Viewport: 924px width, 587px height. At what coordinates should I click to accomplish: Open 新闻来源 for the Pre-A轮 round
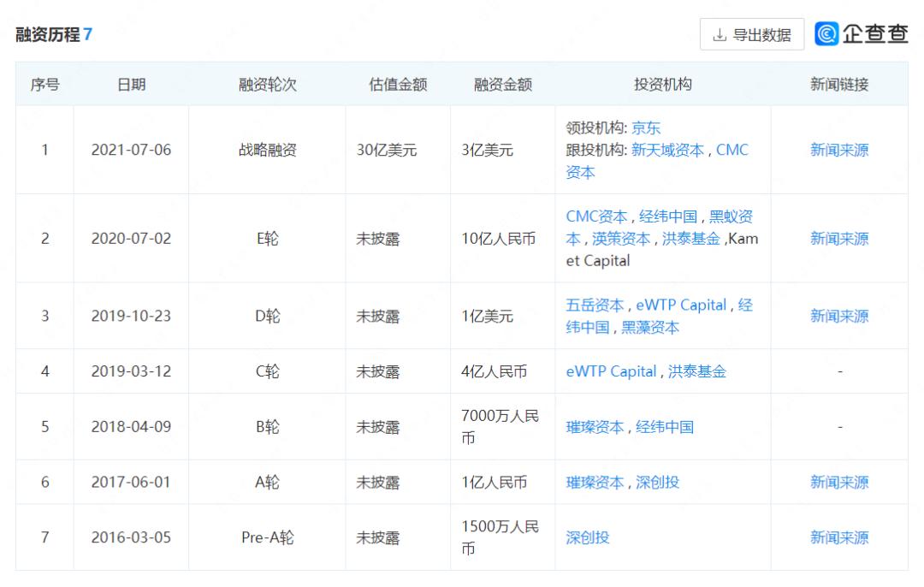839,537
